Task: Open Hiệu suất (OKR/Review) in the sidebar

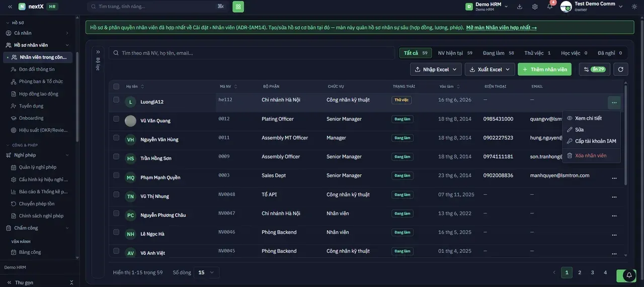Action: click(x=39, y=130)
